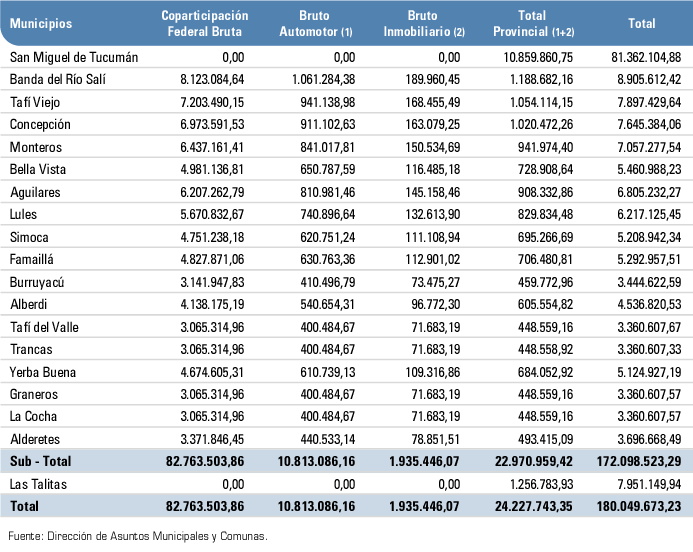693x552 pixels.
Task: Select the Bruto Inmobiliario column header
Action: click(x=424, y=24)
